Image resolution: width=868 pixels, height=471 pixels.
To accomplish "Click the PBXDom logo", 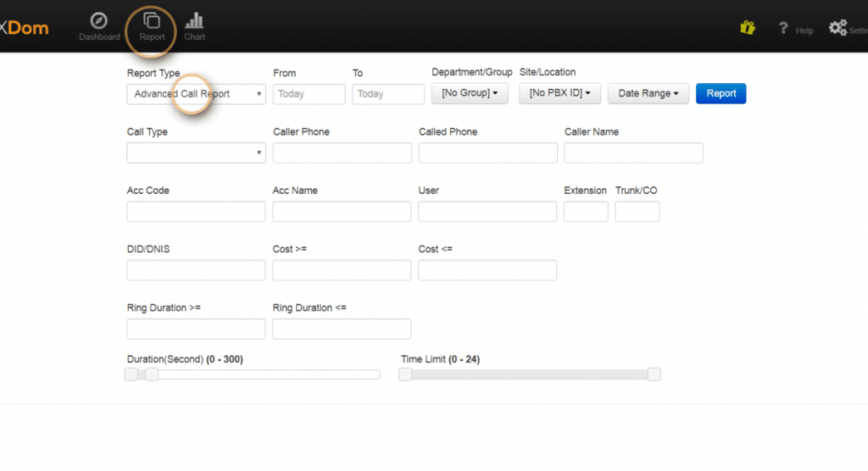I will (24, 28).
